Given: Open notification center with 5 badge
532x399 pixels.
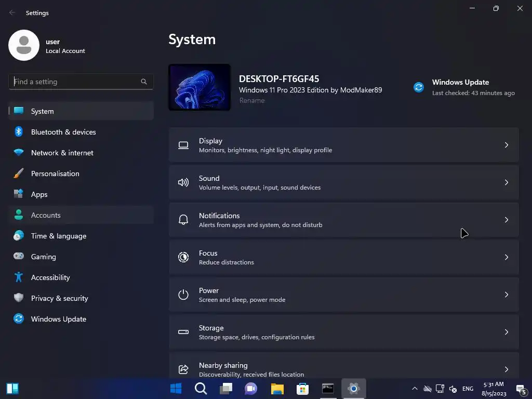Looking at the screenshot, I should click(521, 390).
